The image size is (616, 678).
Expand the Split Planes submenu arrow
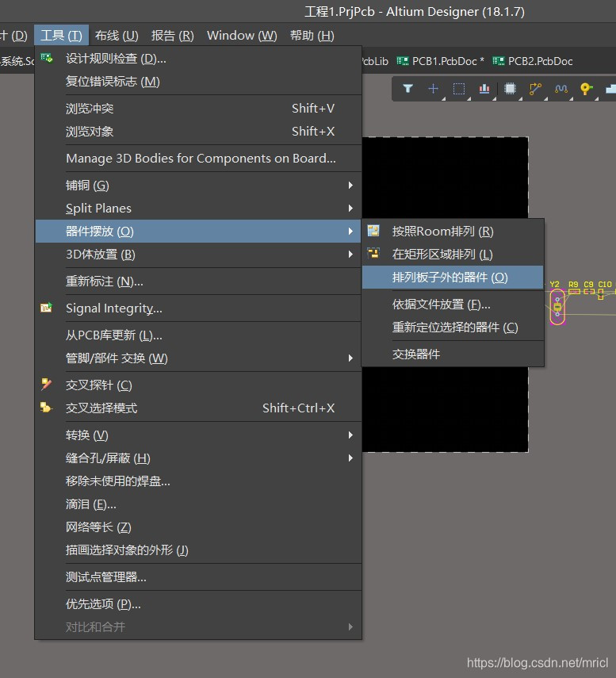(350, 208)
